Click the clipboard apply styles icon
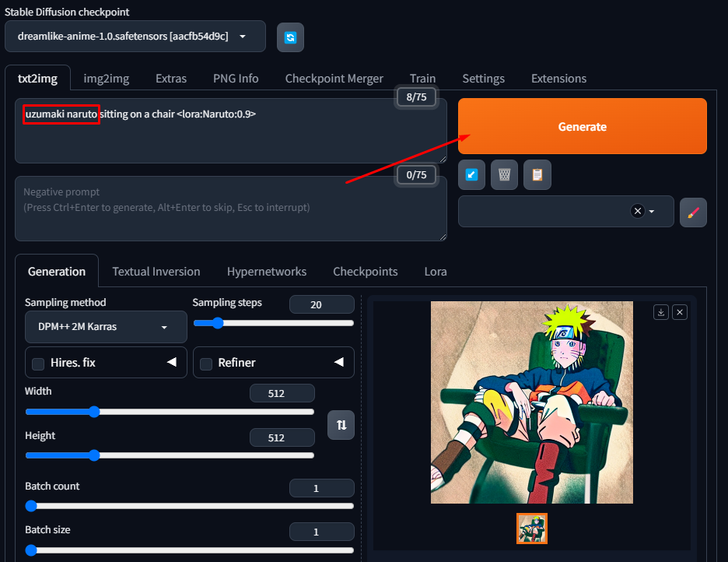Viewport: 728px width, 562px height. (x=537, y=175)
